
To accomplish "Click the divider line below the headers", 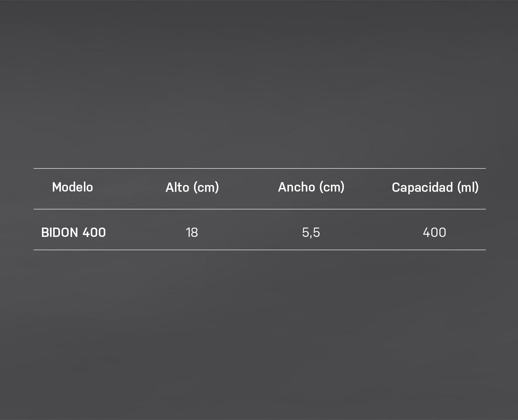I will point(259,209).
